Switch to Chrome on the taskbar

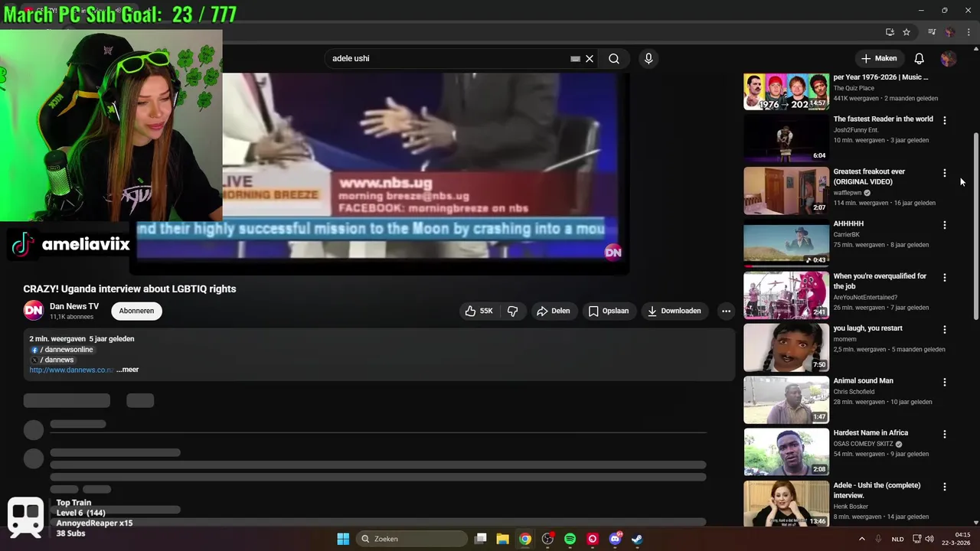pos(525,539)
